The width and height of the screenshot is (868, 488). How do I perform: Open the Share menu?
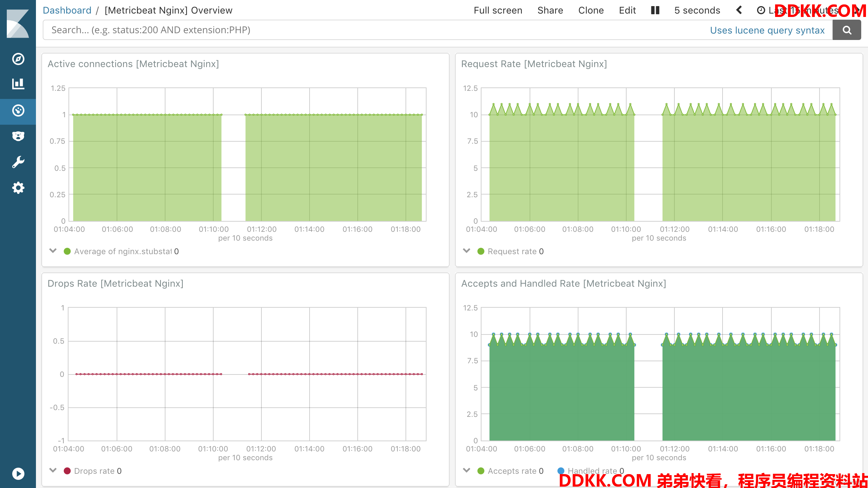(550, 11)
